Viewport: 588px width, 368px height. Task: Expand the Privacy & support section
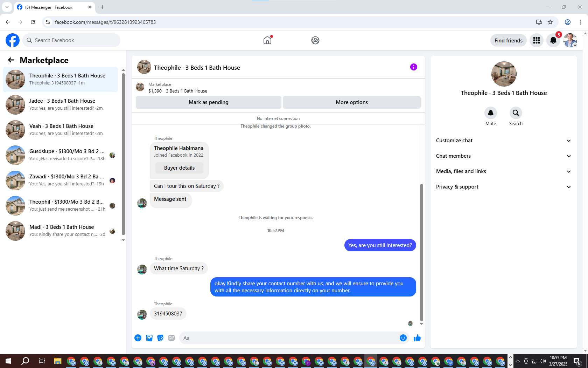[504, 187]
